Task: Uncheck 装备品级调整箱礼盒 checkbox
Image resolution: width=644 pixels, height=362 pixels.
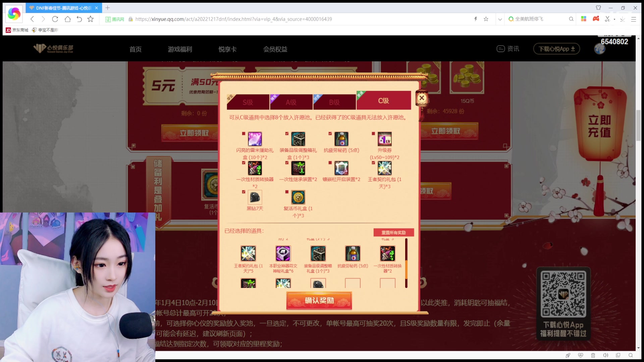Action: point(287,133)
